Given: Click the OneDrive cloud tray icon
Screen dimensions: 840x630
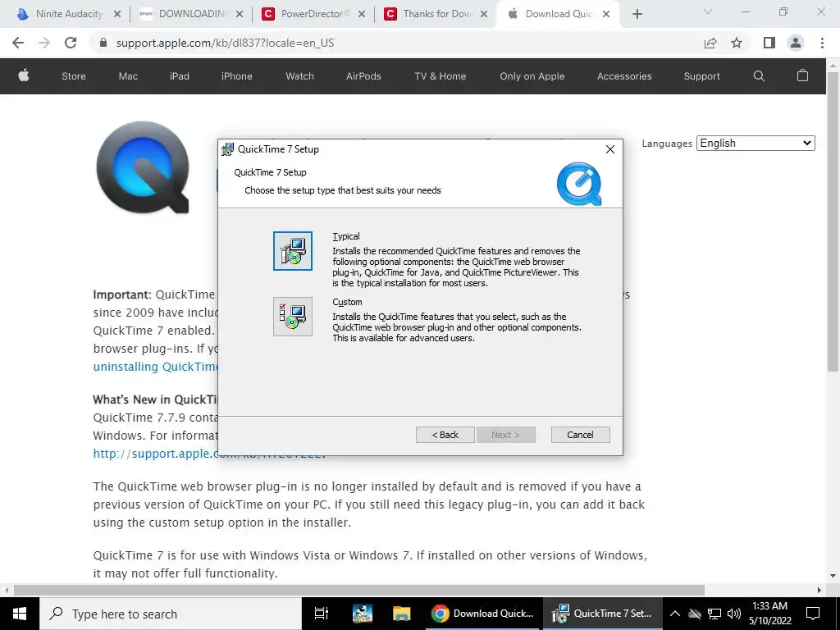Looking at the screenshot, I should click(x=695, y=614).
